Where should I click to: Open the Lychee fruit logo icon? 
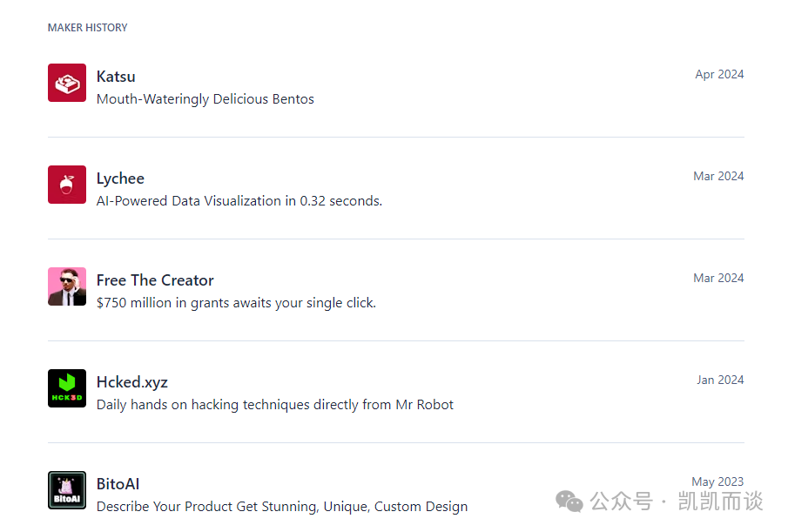click(x=67, y=185)
